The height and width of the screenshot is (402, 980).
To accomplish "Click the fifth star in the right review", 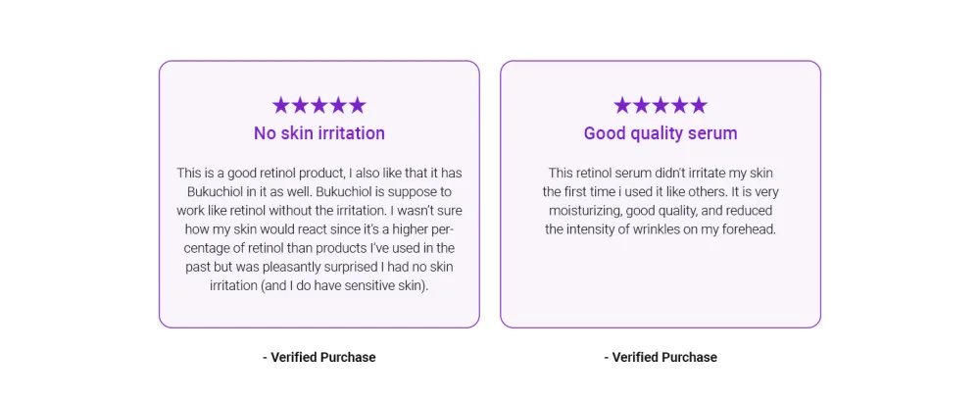I will click(699, 105).
